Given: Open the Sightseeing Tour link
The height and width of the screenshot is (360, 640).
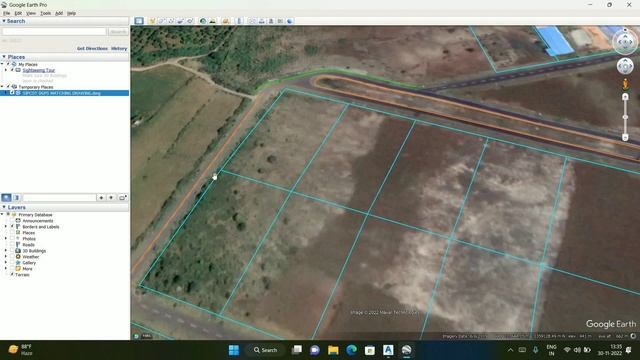Looking at the screenshot, I should tap(39, 70).
